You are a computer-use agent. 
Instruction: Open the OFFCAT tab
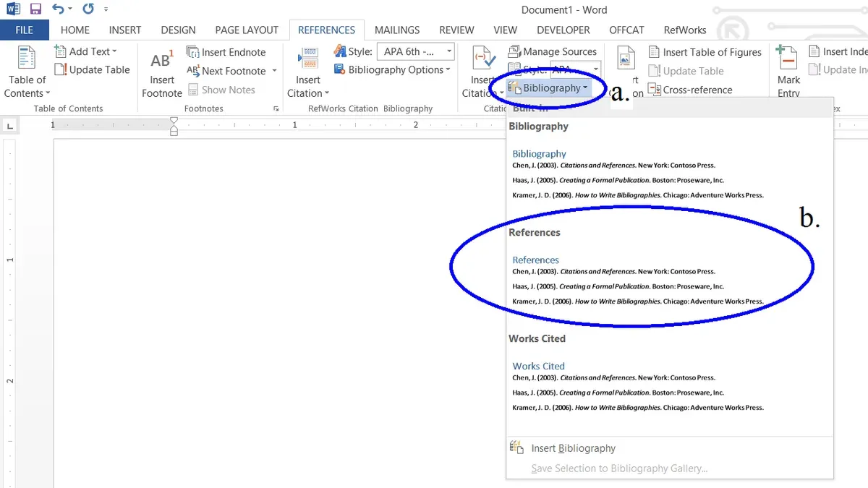click(626, 30)
